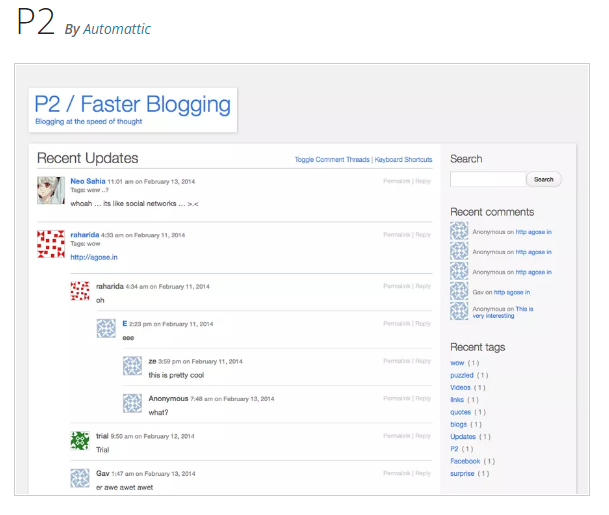Open Permalink for Gav's 1:47 am comment
The image size is (609, 515).
pyautogui.click(x=397, y=473)
